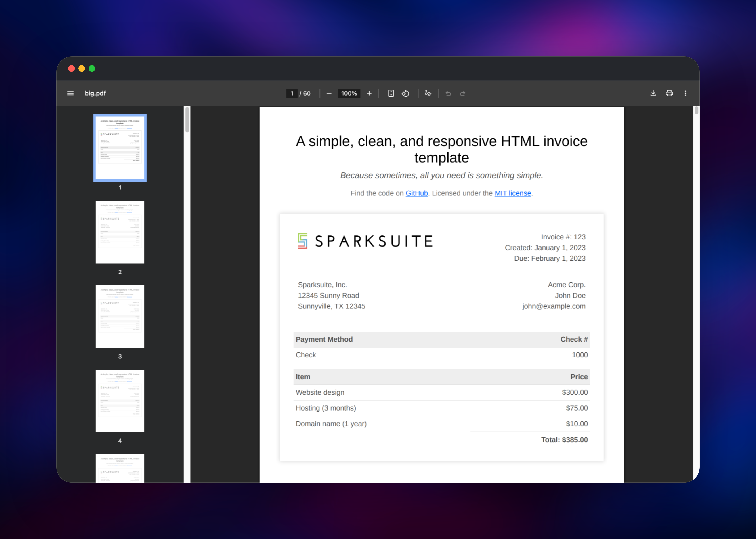Click the zoom in plus icon
The width and height of the screenshot is (756, 539).
tap(369, 93)
